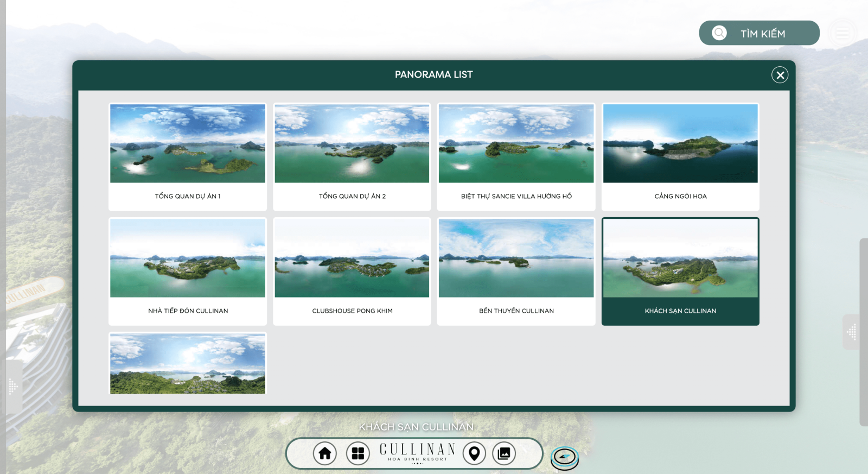Select Tổng Quan Dự Án 1 panorama
Screen dimensions: 868x474
click(188, 156)
